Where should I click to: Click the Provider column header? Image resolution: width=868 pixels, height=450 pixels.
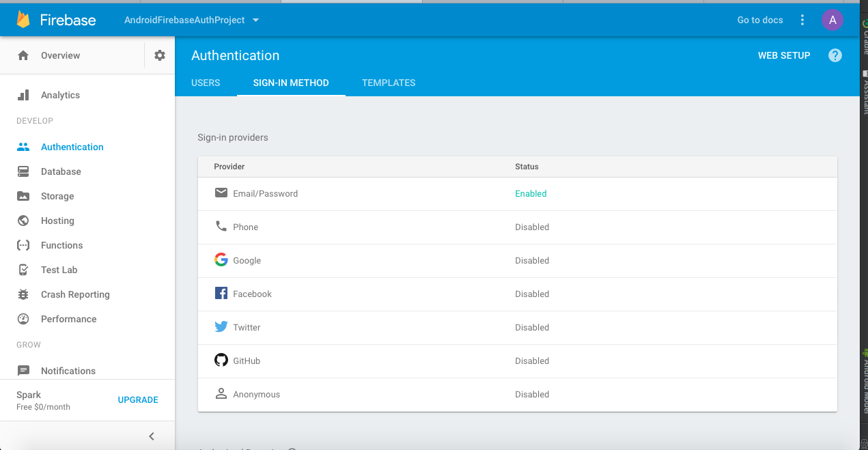point(229,167)
